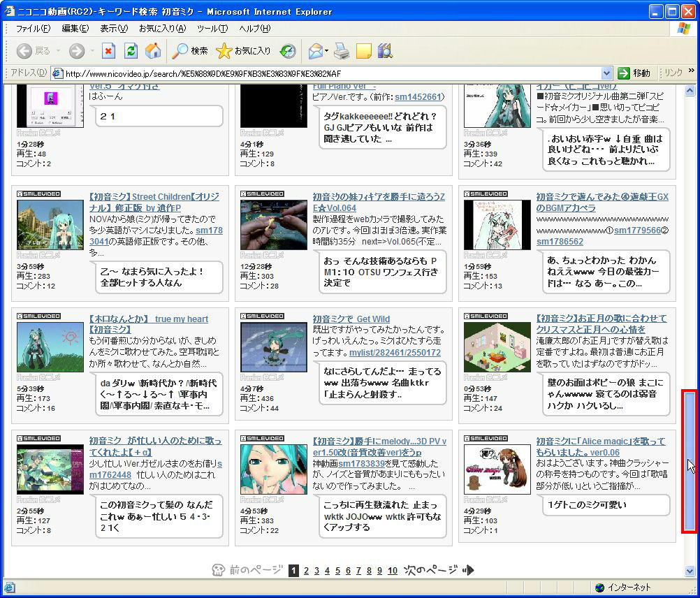Viewport: 700px width, 598px height.
Task: Open the sm1452661 video reference link
Action: (418, 97)
